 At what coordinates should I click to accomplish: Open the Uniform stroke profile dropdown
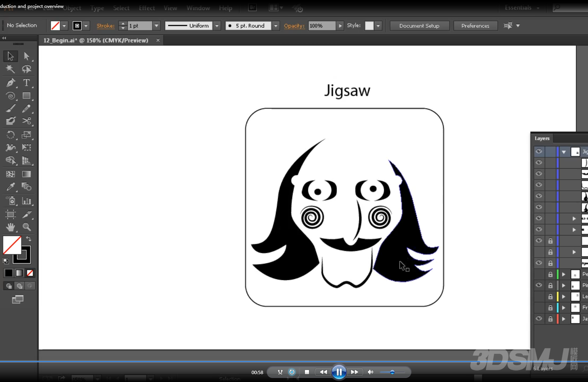(217, 26)
